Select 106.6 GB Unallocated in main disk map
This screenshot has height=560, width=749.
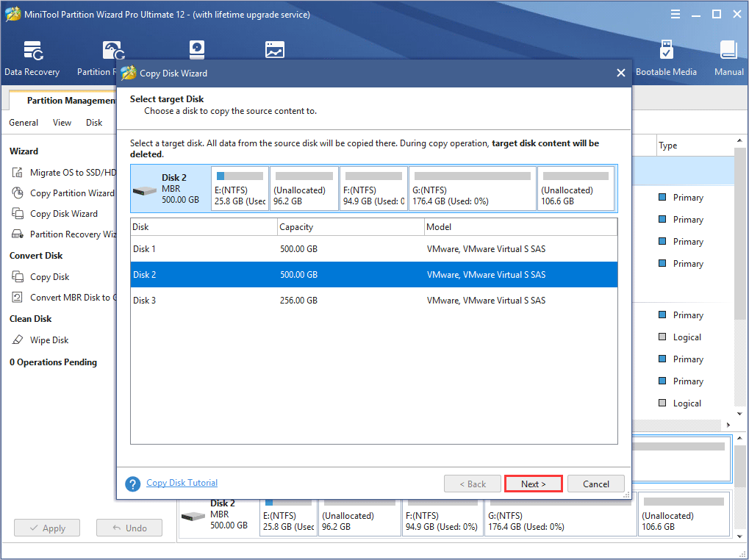point(684,514)
